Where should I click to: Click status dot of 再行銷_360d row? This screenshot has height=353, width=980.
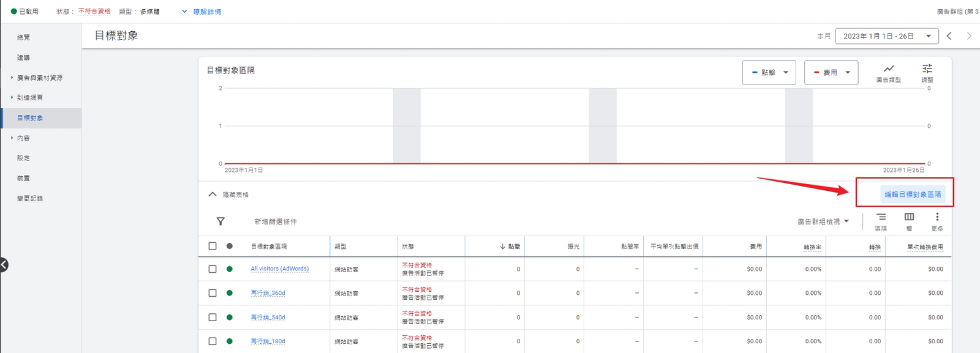[x=229, y=293]
